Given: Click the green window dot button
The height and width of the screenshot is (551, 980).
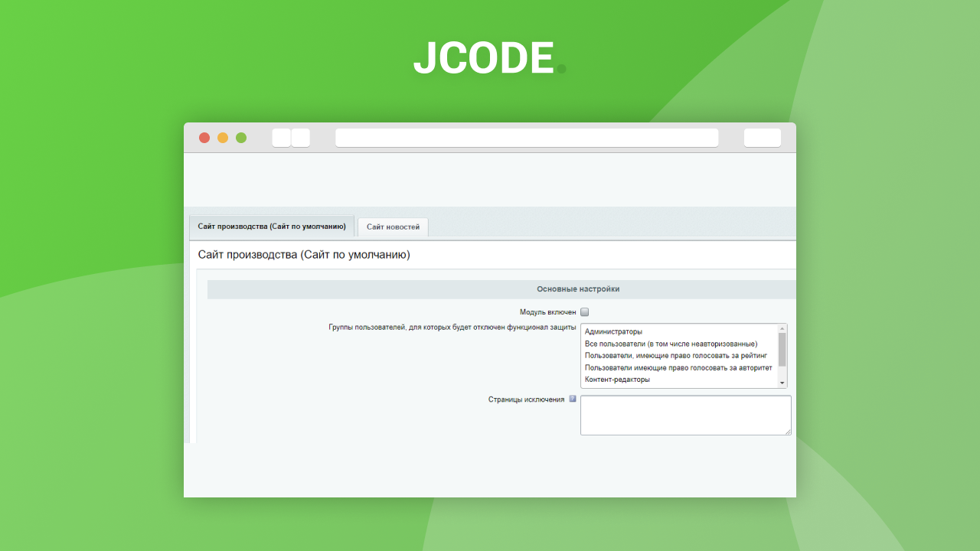Looking at the screenshot, I should 241,138.
